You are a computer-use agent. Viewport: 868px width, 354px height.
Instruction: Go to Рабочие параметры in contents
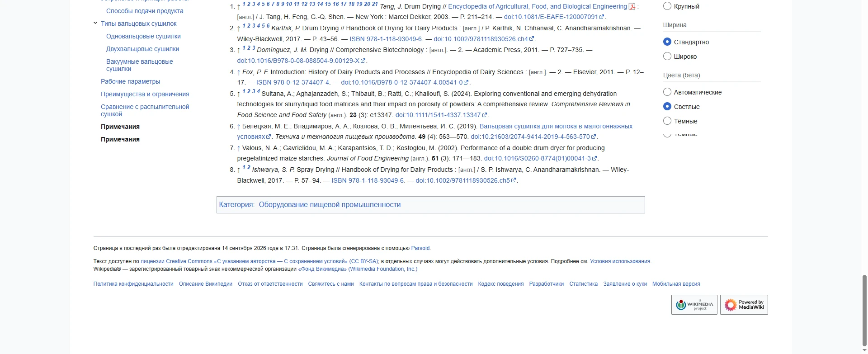point(130,81)
